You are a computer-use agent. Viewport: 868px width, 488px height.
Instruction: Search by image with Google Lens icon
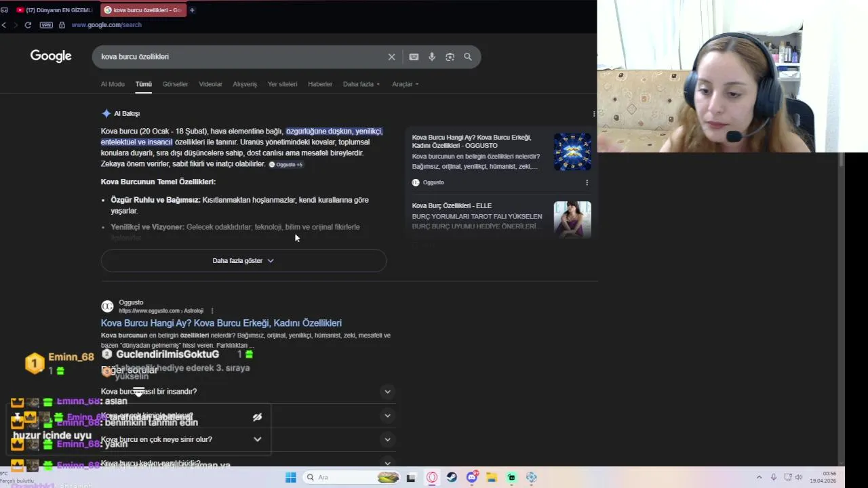point(450,57)
